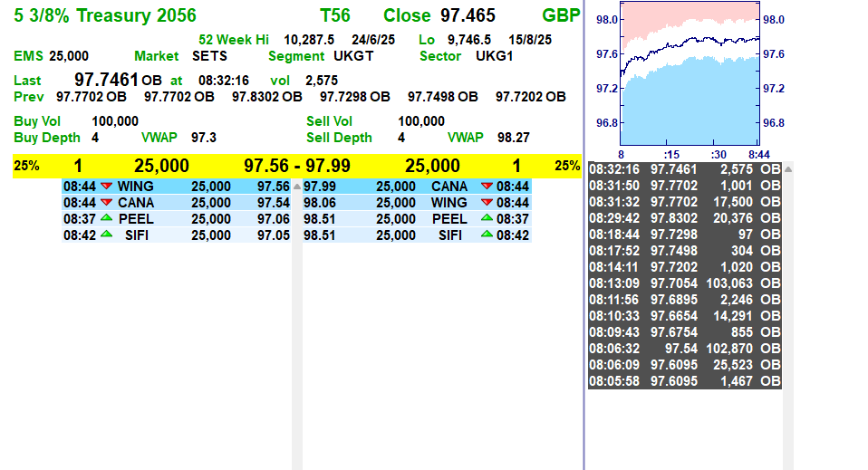This screenshot has height=470, width=868.
Task: Click previous trade price 97.7202 OB
Action: point(530,97)
